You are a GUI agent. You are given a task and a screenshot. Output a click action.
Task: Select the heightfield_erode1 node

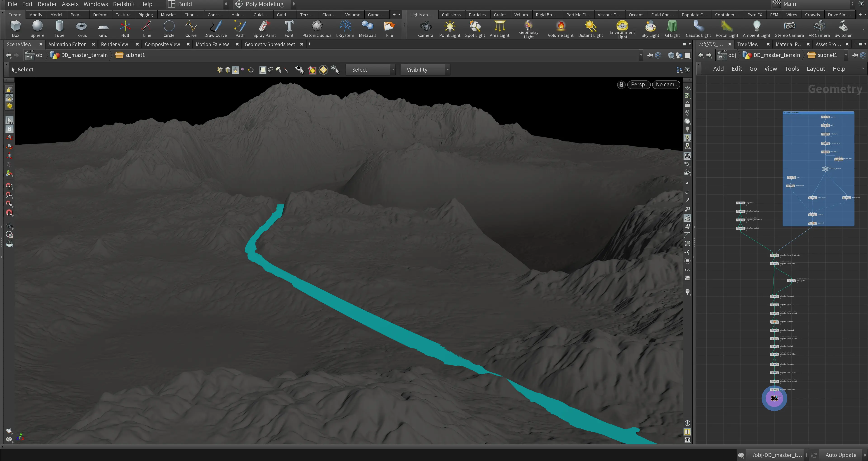click(774, 322)
